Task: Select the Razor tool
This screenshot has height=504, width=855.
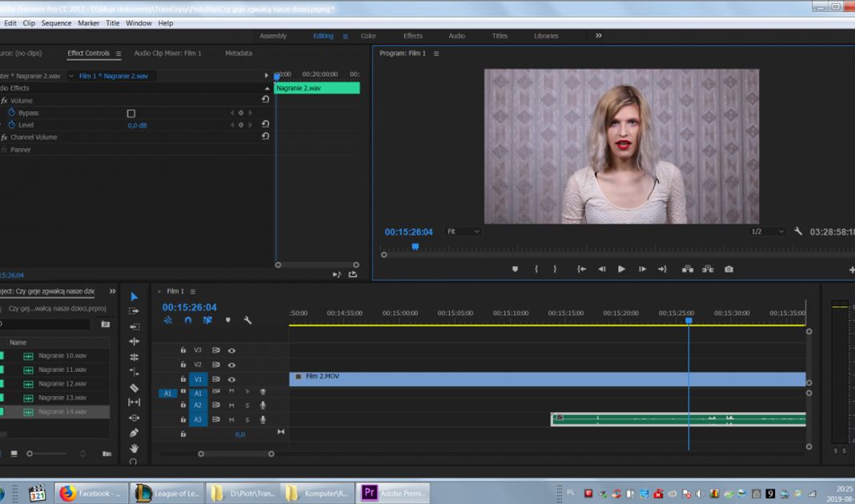Action: pos(134,388)
